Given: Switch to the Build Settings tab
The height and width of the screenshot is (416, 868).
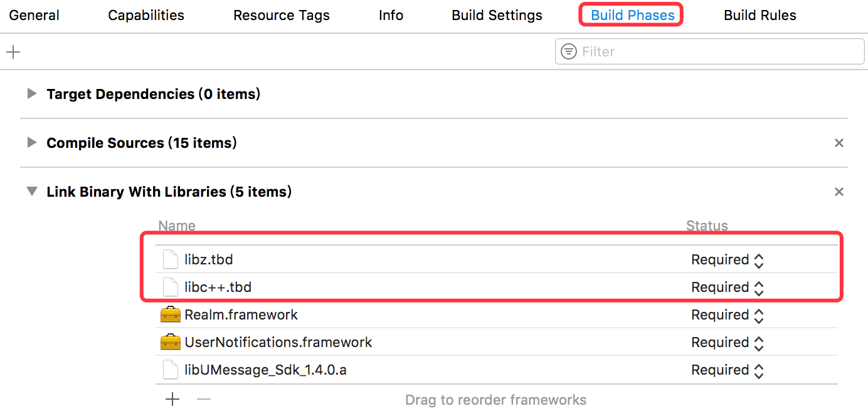Looking at the screenshot, I should (497, 15).
